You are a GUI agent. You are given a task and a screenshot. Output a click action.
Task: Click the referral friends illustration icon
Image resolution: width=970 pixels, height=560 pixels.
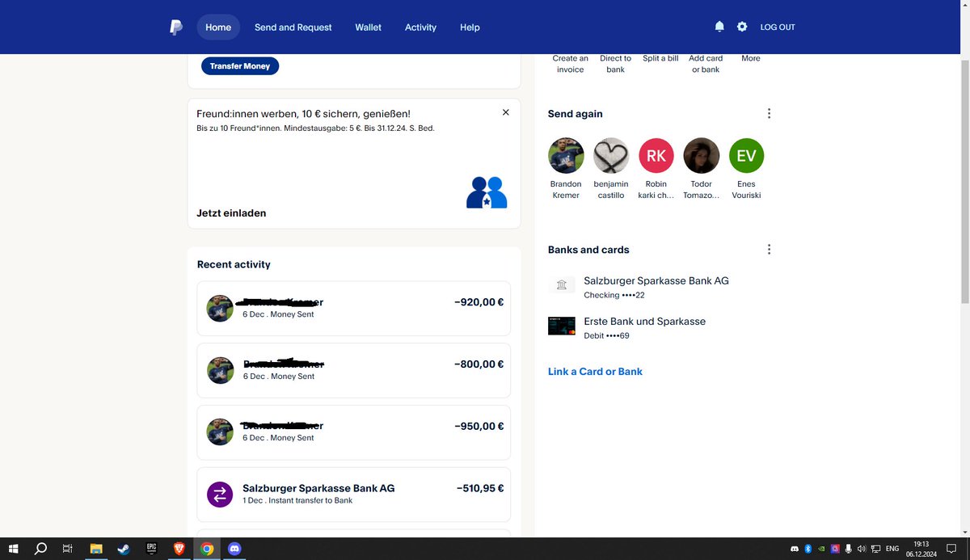pos(487,192)
